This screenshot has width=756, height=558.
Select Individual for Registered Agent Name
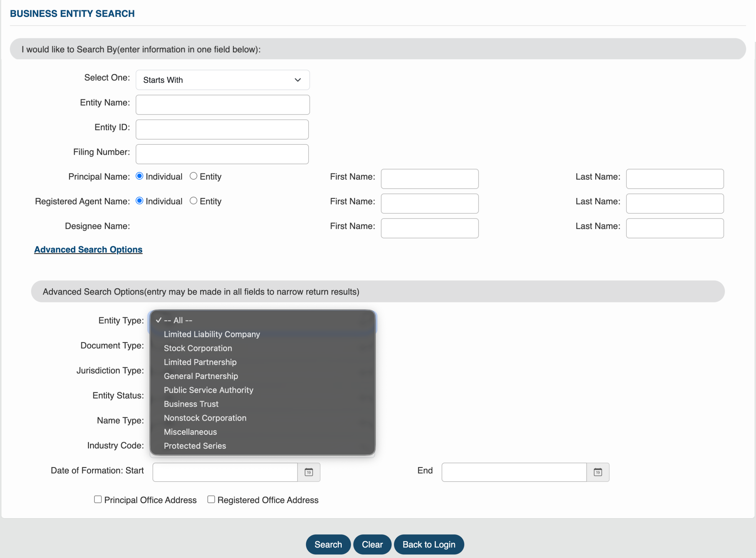pos(139,201)
